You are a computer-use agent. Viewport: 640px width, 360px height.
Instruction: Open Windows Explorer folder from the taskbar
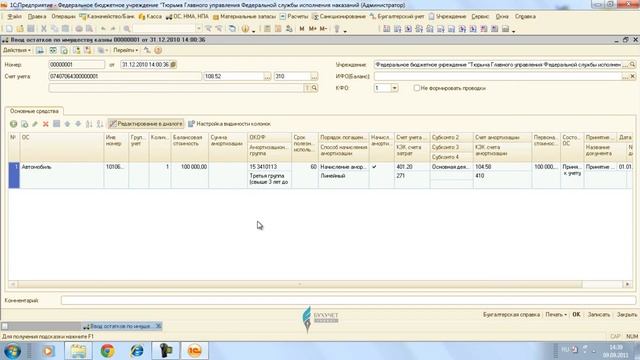coord(78,351)
